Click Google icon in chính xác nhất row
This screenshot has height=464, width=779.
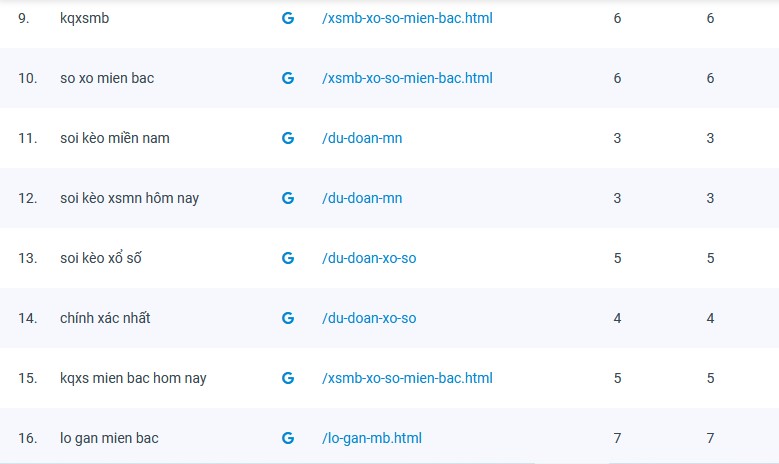coord(288,318)
